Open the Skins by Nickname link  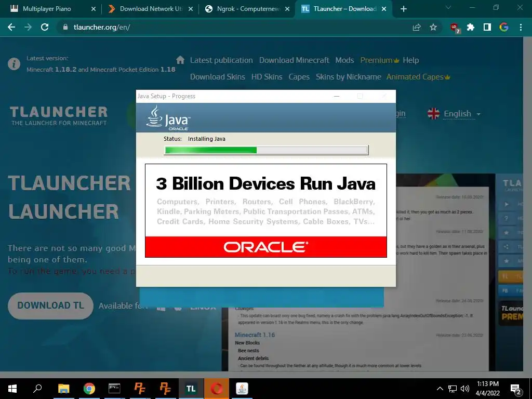click(349, 77)
